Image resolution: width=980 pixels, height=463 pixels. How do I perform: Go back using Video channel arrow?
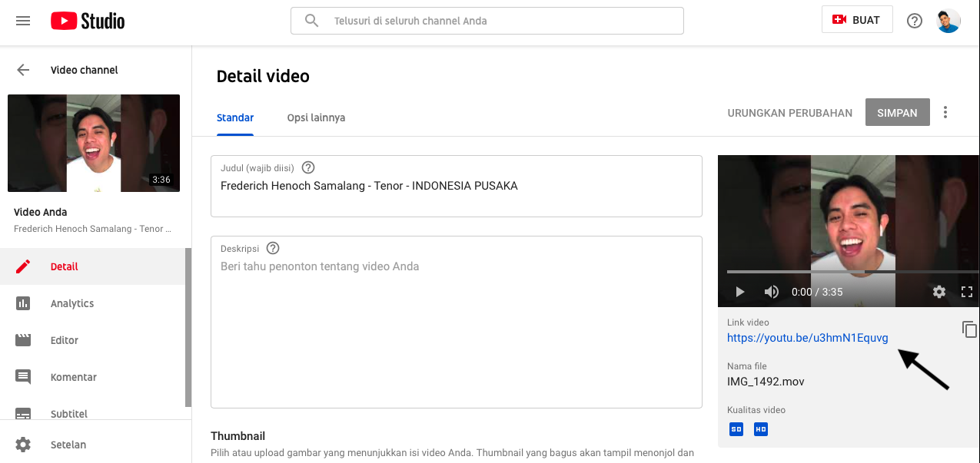pyautogui.click(x=23, y=70)
